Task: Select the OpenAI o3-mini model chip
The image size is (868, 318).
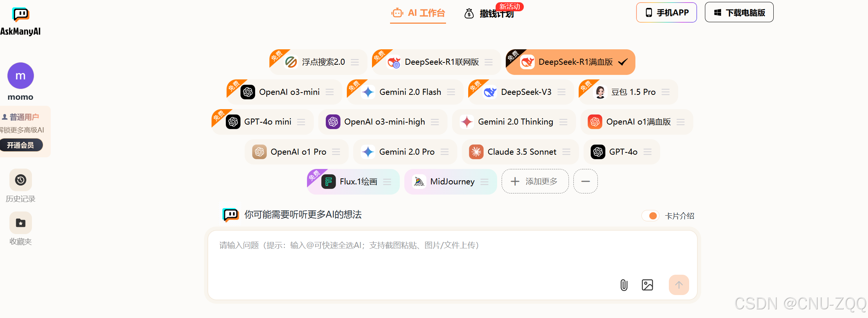Action: pos(284,92)
